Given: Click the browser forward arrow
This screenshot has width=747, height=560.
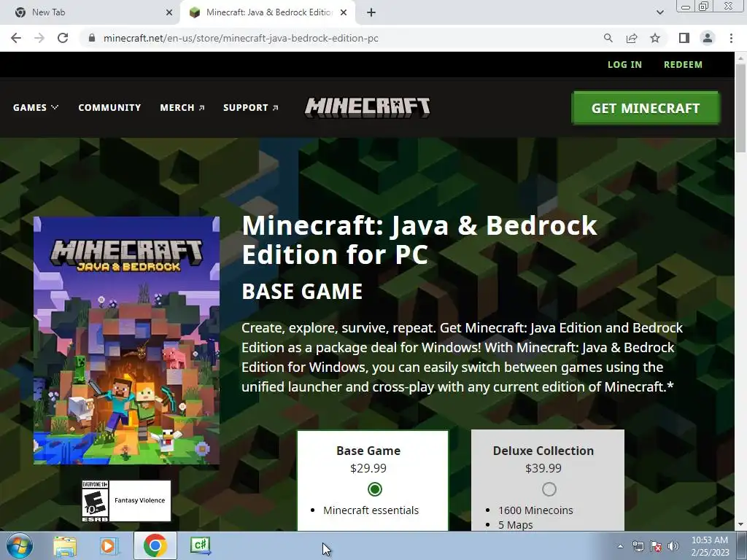Looking at the screenshot, I should 39,38.
